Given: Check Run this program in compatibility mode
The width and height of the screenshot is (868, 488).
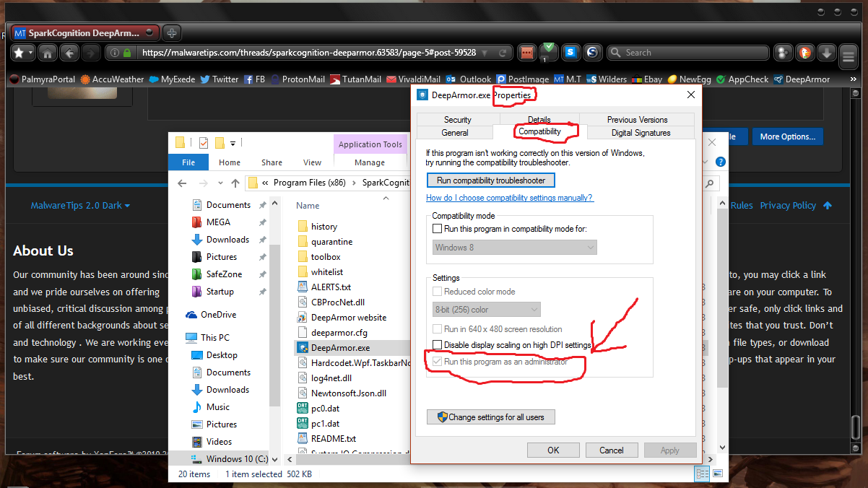Looking at the screenshot, I should point(437,229).
